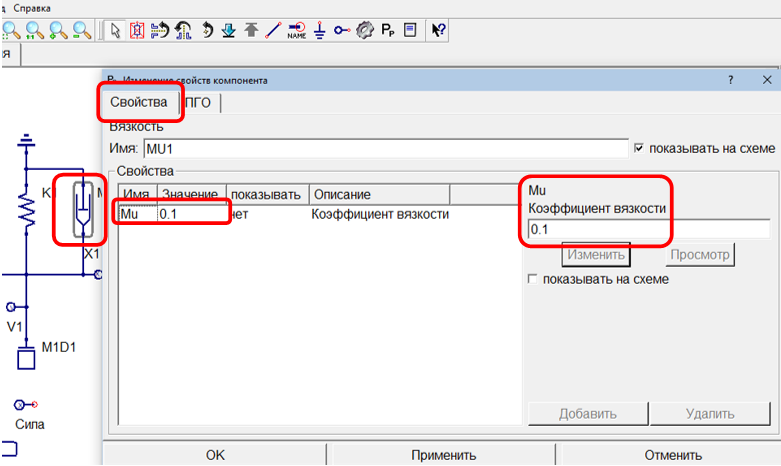781x466 pixels.
Task: Click the Отменить button
Action: tap(672, 455)
